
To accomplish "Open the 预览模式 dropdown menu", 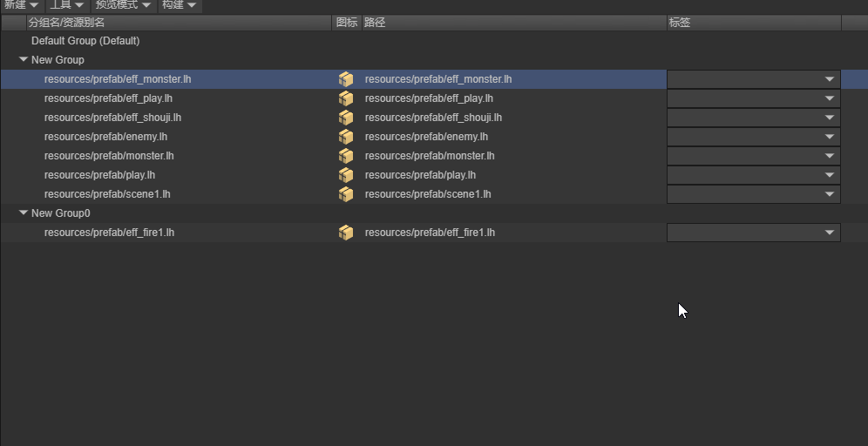I will pyautogui.click(x=124, y=5).
